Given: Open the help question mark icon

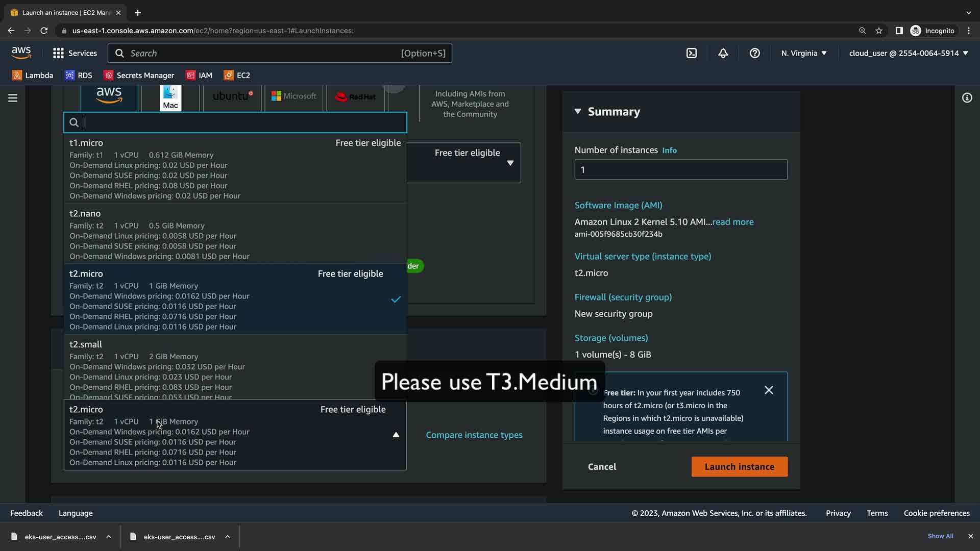Looking at the screenshot, I should [754, 53].
